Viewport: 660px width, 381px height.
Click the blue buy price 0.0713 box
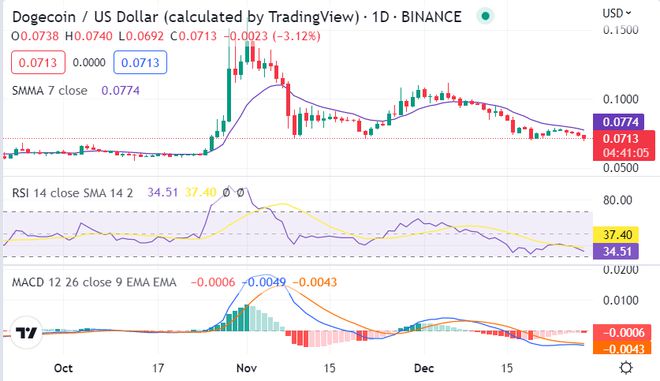140,62
